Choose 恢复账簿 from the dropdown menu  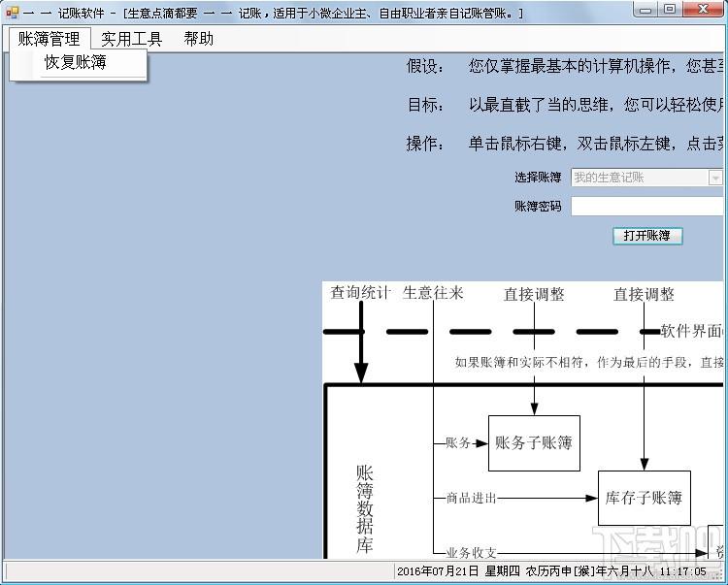tap(76, 62)
